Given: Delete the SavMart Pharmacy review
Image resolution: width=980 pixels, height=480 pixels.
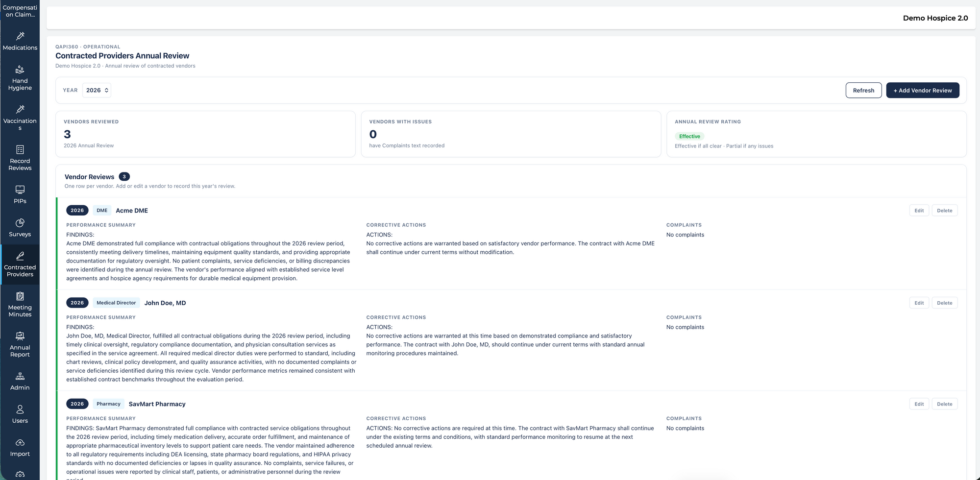Looking at the screenshot, I should 945,404.
